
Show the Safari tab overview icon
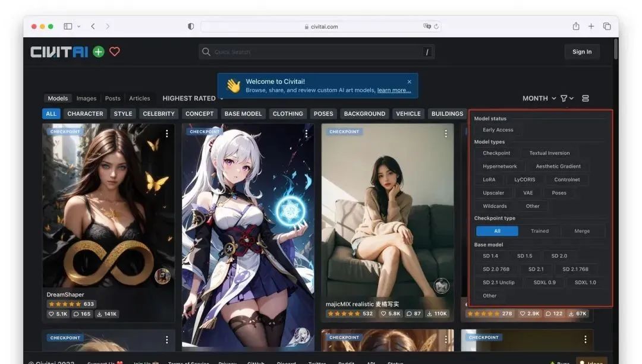click(x=607, y=26)
